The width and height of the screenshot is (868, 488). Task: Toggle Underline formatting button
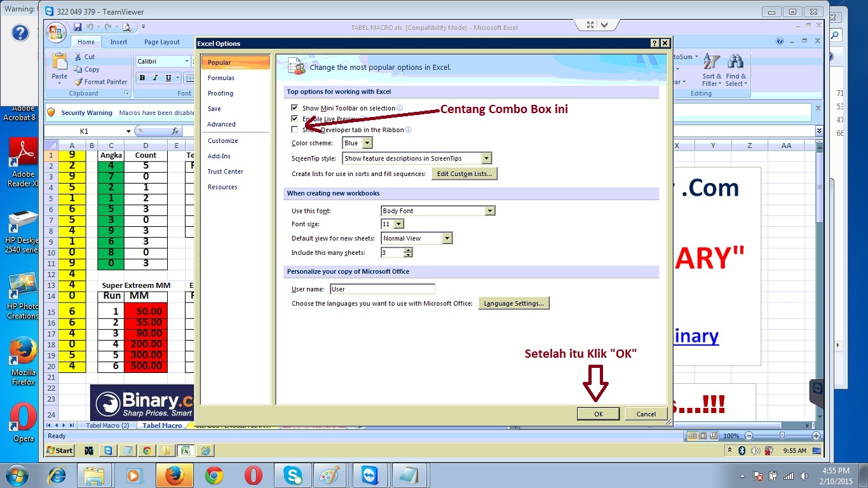tap(168, 78)
